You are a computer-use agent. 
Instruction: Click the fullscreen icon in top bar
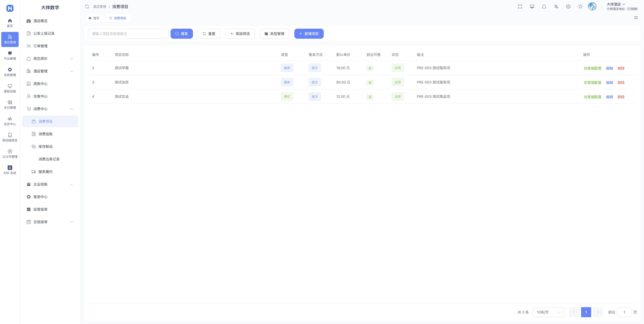point(520,7)
